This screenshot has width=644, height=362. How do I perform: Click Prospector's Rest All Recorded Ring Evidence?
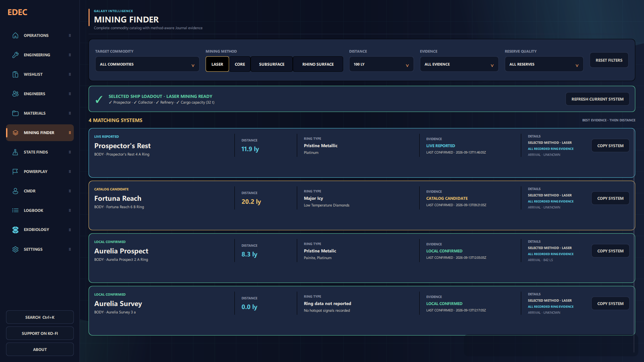(x=550, y=149)
